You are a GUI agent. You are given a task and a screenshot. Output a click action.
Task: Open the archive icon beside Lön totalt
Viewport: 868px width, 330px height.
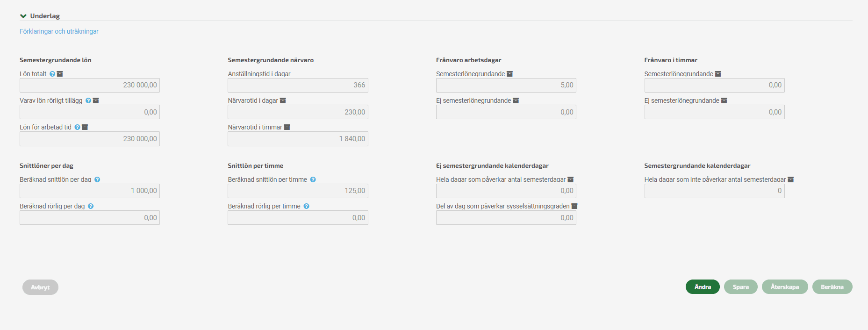60,74
